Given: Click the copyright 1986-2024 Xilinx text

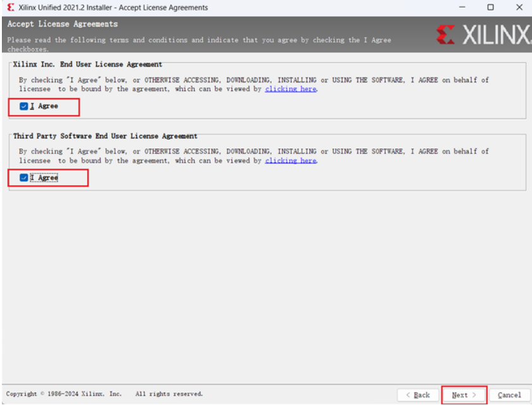Looking at the screenshot, I should tap(64, 394).
